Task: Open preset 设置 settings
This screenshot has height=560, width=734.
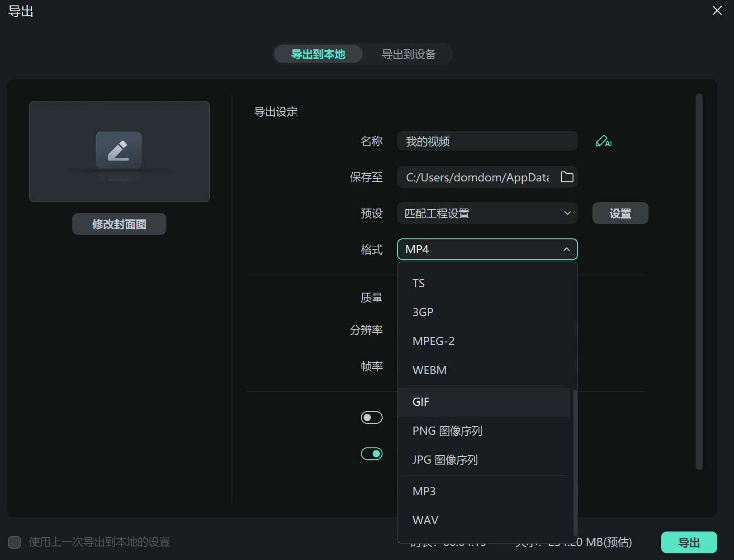Action: (x=620, y=213)
